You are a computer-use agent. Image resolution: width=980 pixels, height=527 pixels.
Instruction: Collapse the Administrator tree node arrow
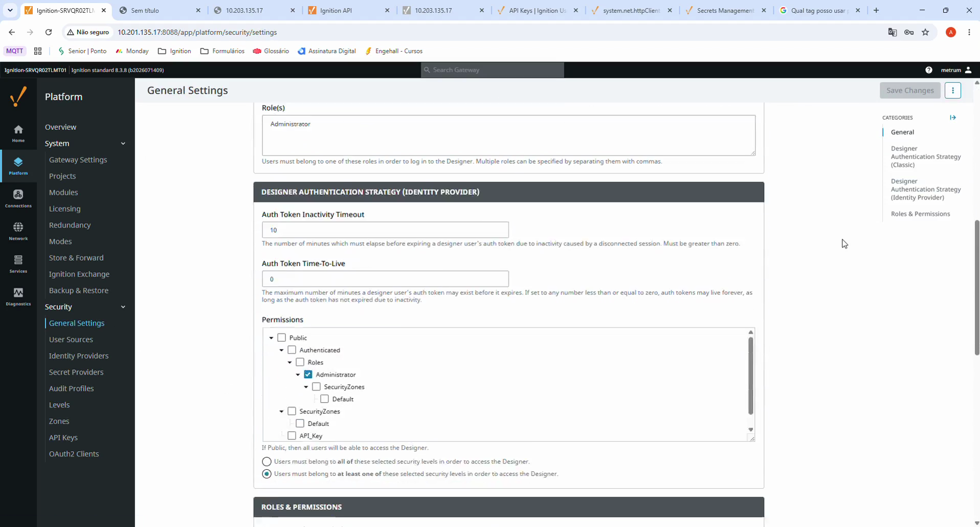pos(298,375)
